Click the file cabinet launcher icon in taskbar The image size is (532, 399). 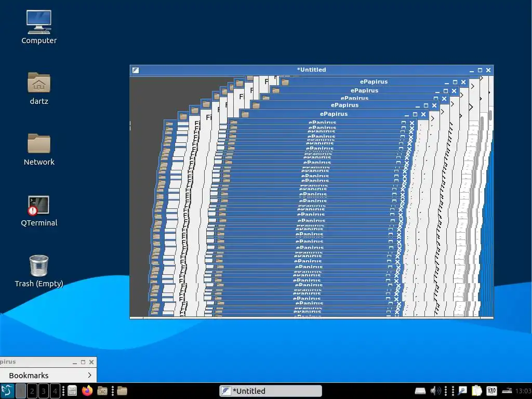pos(72,391)
